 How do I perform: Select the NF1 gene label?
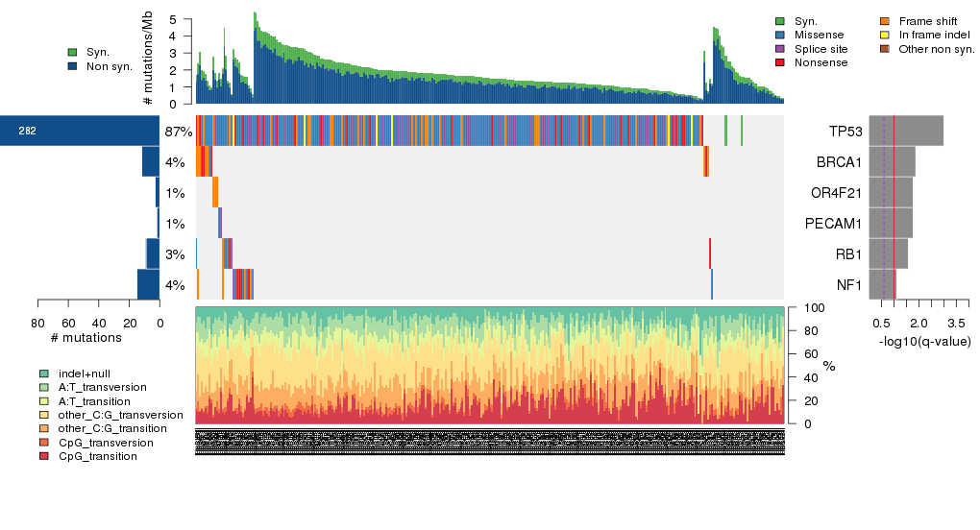(x=848, y=285)
